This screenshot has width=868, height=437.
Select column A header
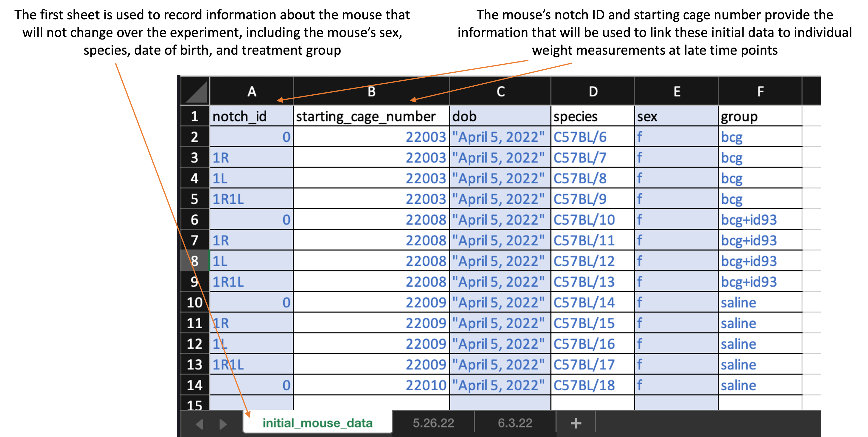click(252, 91)
